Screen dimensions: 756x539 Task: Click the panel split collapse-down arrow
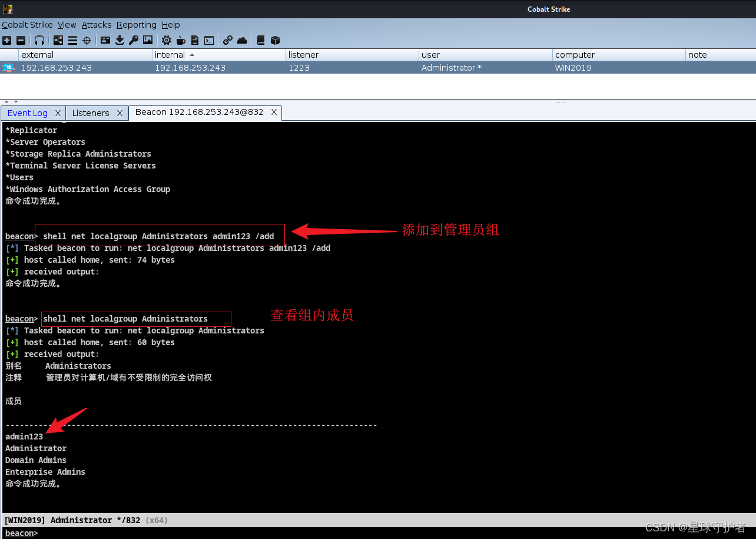[16, 101]
